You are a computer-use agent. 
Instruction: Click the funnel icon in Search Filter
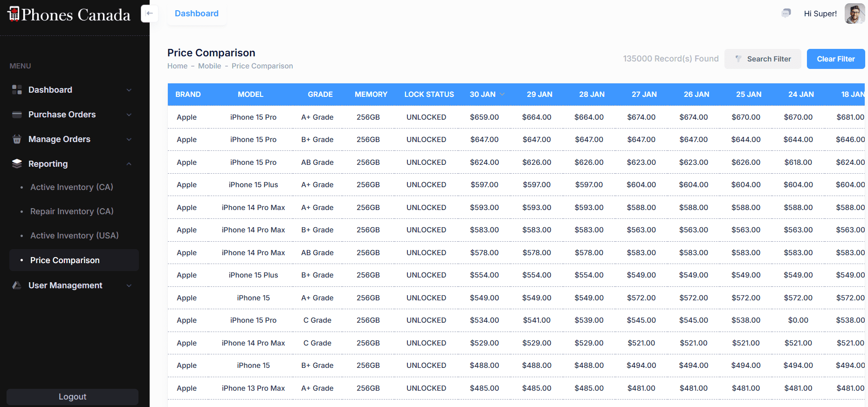coord(738,59)
